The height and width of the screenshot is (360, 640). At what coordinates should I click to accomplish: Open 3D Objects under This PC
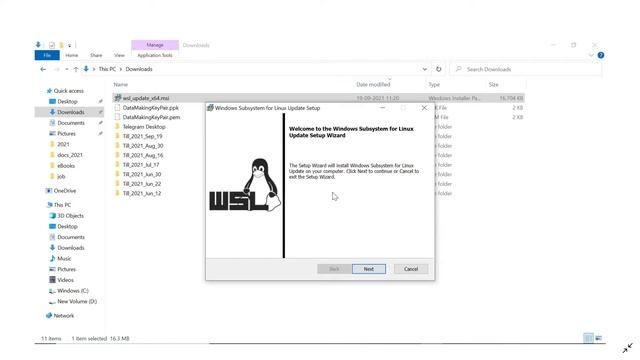point(70,216)
